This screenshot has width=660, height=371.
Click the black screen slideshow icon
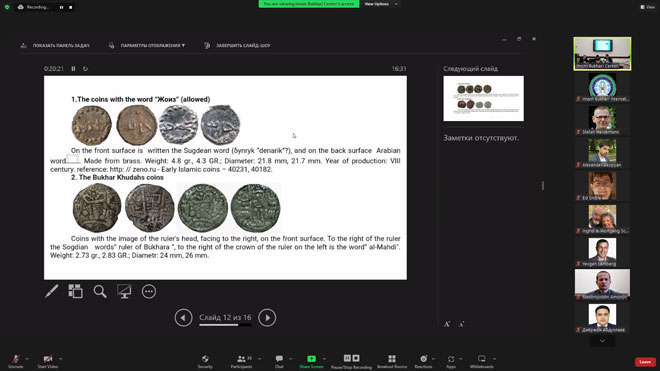pos(124,291)
